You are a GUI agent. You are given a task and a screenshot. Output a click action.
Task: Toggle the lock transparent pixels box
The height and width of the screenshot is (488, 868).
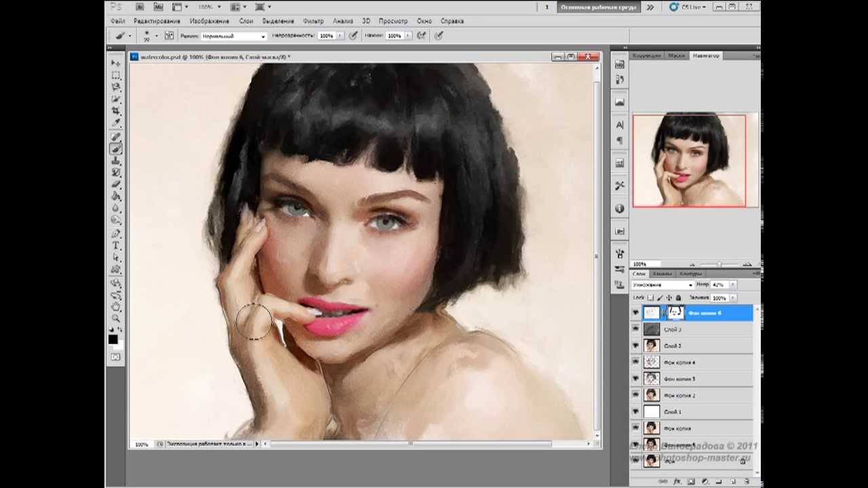point(650,298)
